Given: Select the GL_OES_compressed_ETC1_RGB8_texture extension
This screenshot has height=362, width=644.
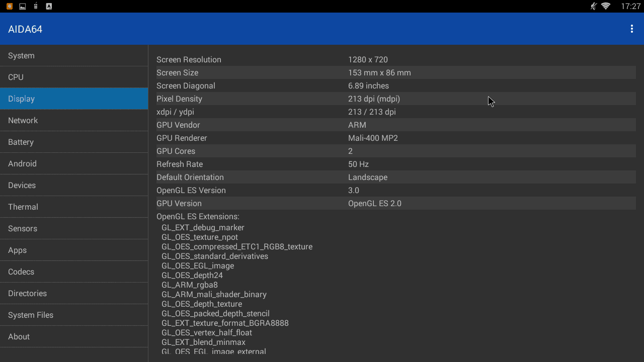Looking at the screenshot, I should point(237,247).
